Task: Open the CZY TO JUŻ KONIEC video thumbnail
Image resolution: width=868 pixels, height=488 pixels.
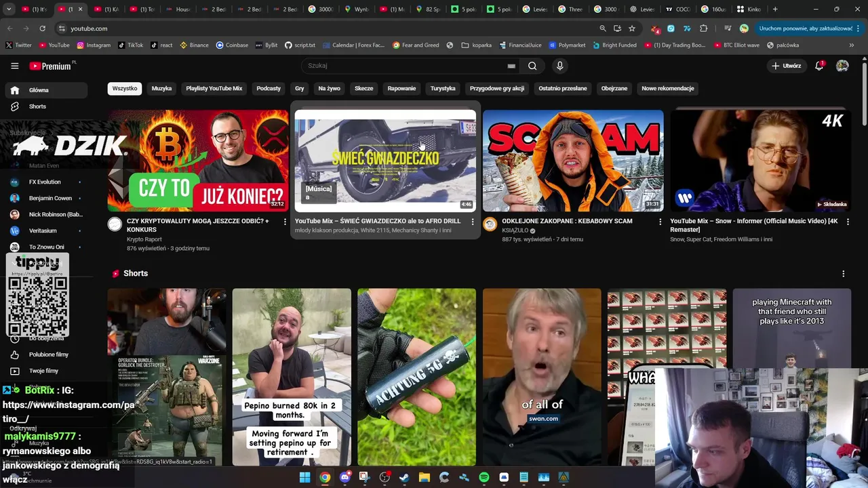Action: click(198, 161)
